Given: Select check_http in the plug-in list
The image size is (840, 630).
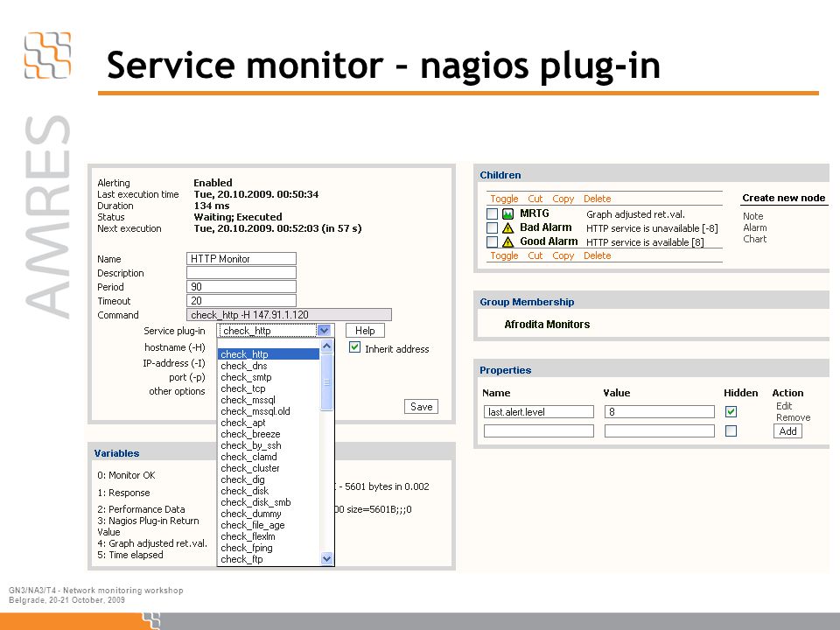Looking at the screenshot, I should click(269, 354).
